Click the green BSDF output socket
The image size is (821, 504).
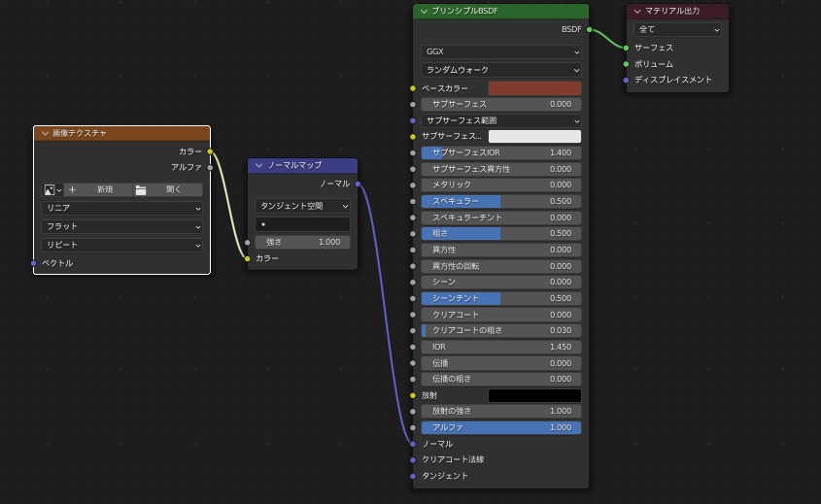589,29
